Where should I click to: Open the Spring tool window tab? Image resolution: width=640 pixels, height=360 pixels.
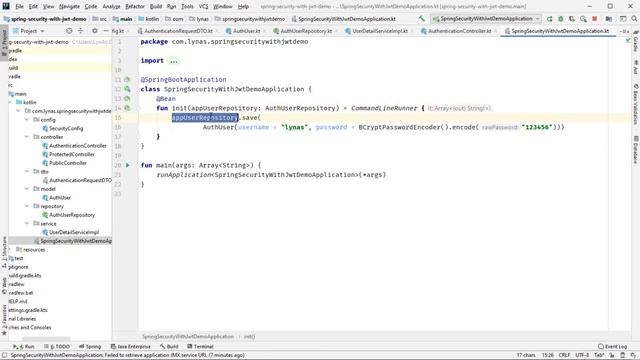coord(90,347)
